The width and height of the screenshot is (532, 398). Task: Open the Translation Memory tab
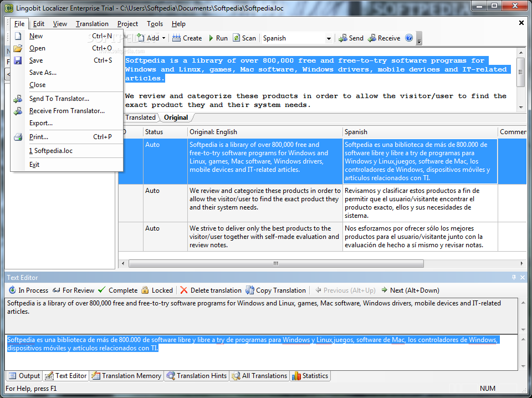[x=126, y=376]
